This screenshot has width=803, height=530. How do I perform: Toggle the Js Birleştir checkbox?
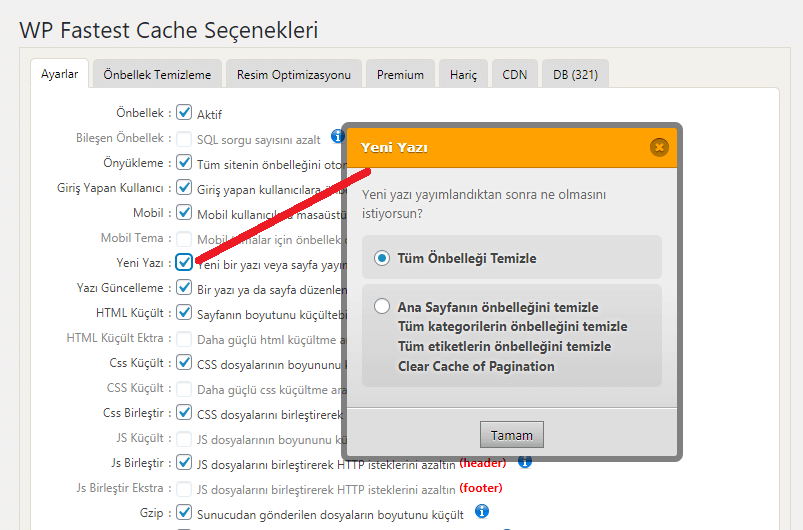coord(184,462)
